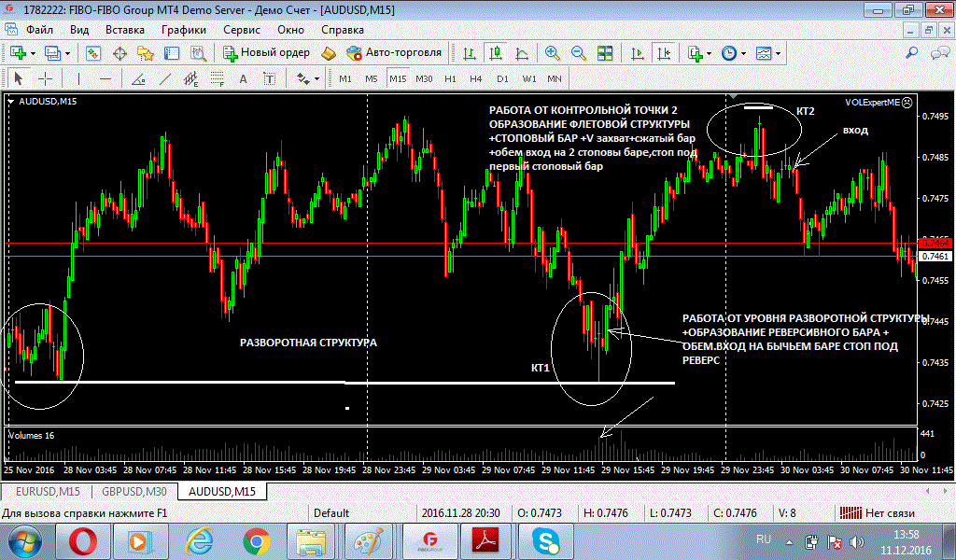Switch to the GBPUSD,M30 chart tab
The height and width of the screenshot is (560, 956).
tap(134, 491)
